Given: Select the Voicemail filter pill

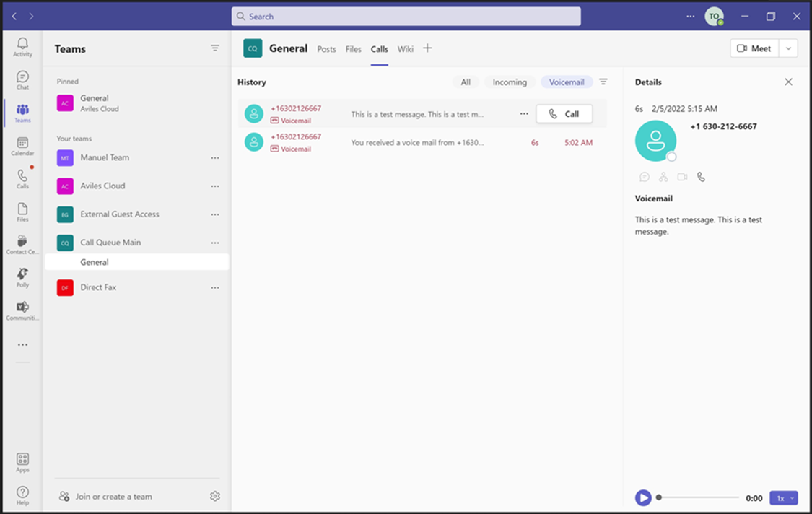Looking at the screenshot, I should (567, 82).
